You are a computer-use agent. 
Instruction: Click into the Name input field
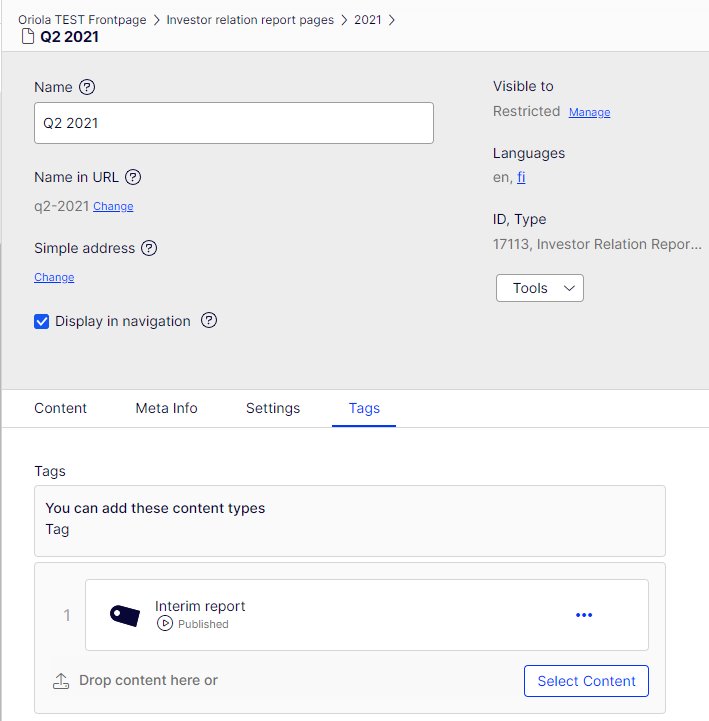234,123
